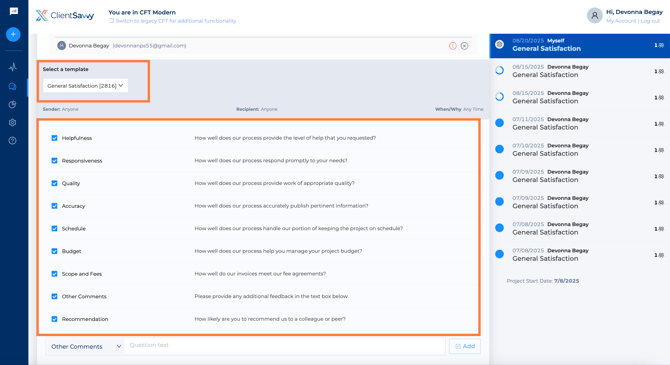Open the chat message icon in sidebar
This screenshot has width=670, height=365.
(14, 11)
